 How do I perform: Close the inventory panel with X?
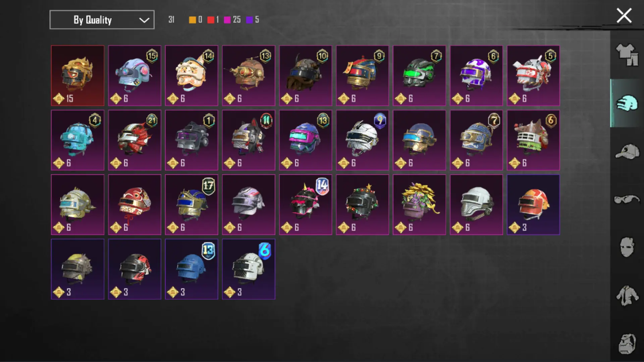pyautogui.click(x=624, y=16)
